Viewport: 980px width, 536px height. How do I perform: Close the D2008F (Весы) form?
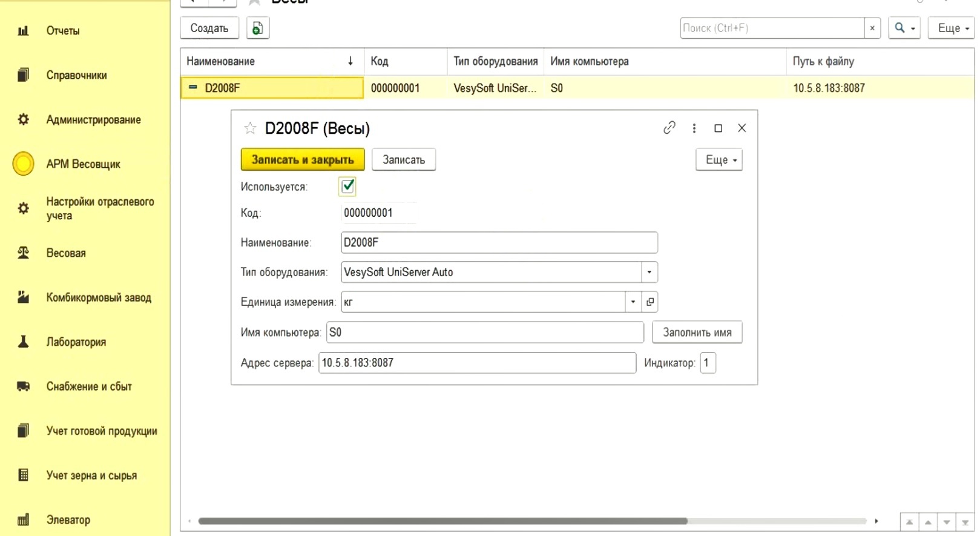pyautogui.click(x=742, y=128)
